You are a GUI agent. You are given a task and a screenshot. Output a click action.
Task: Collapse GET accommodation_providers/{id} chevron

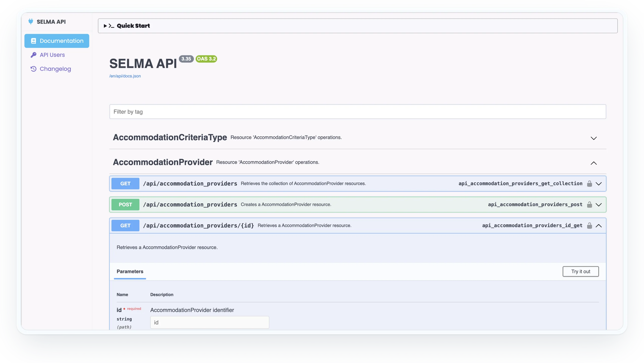pos(599,226)
